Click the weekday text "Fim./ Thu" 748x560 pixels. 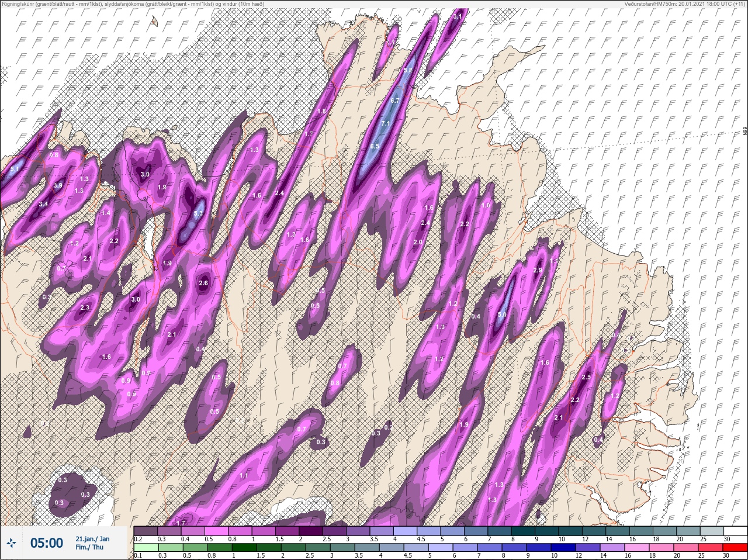coord(89,548)
